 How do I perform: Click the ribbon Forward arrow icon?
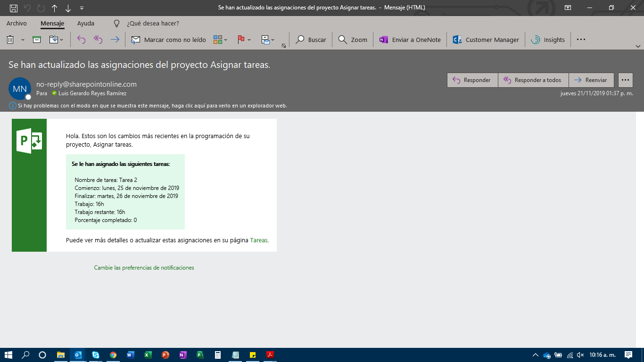[115, 40]
